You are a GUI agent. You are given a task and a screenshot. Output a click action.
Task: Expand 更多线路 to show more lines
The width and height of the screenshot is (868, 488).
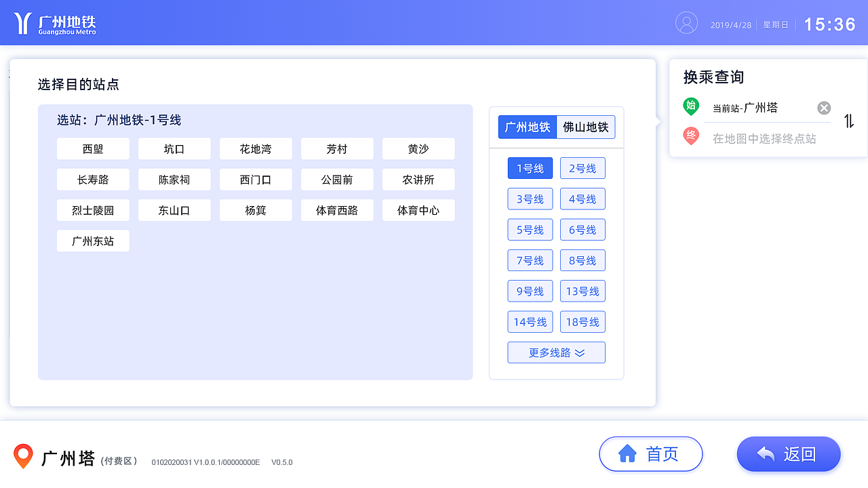pyautogui.click(x=556, y=352)
